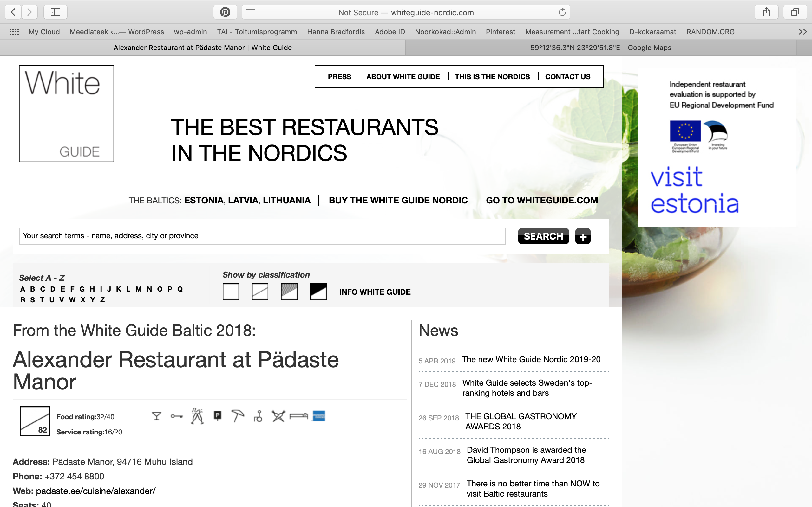The width and height of the screenshot is (812, 507).
Task: Click the crossed carrots vegetarian icon
Action: tap(278, 416)
